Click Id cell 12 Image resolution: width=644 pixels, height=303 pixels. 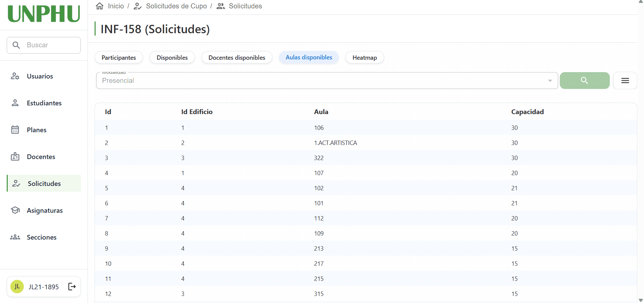tap(108, 294)
